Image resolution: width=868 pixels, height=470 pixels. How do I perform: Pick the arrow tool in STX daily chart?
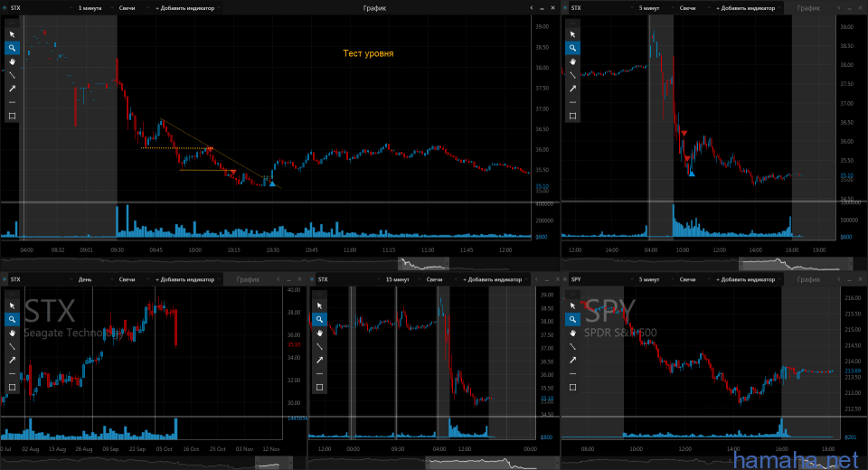[x=12, y=360]
